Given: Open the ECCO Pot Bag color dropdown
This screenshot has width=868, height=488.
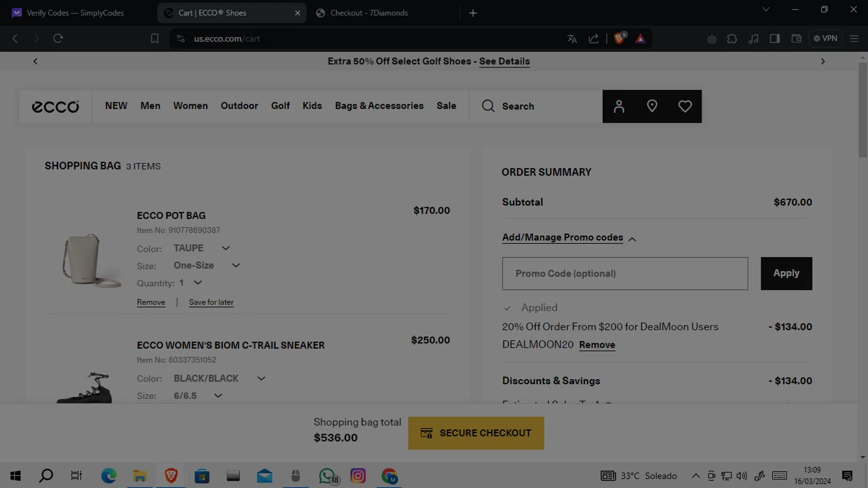Looking at the screenshot, I should pos(202,248).
